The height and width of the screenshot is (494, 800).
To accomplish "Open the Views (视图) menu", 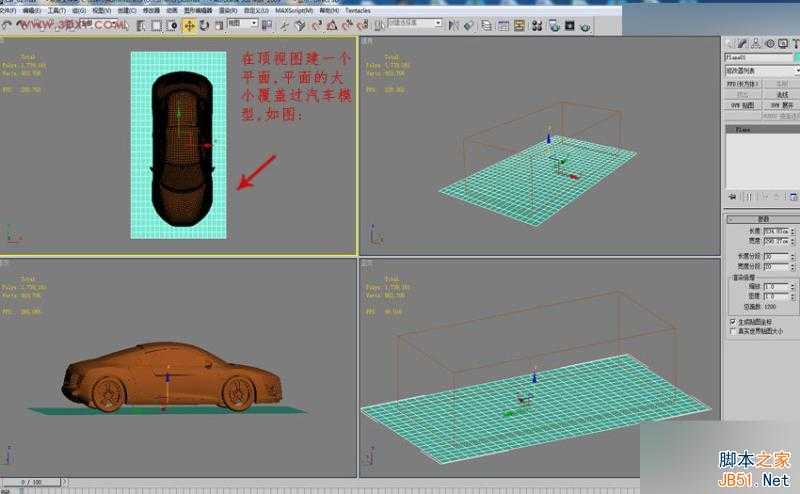I will pos(101,11).
